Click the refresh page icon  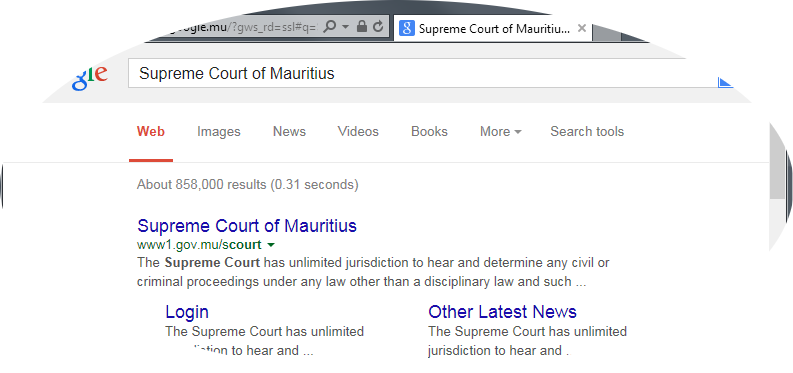coord(378,27)
